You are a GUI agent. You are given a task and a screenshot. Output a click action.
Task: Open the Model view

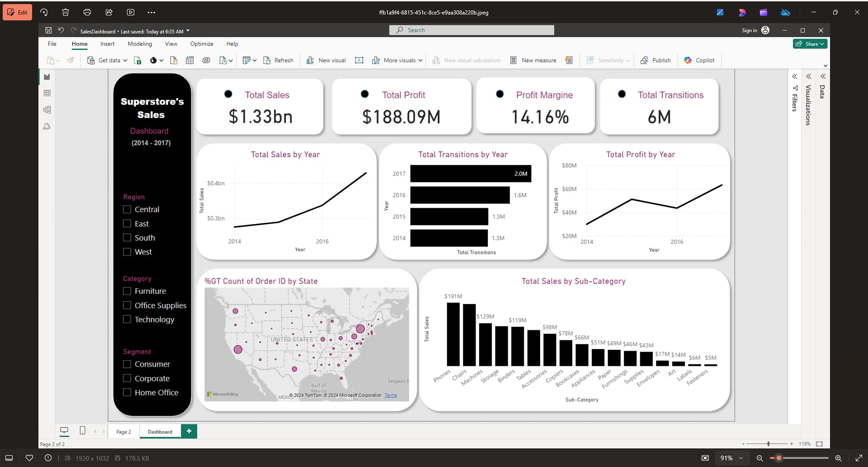pyautogui.click(x=47, y=109)
